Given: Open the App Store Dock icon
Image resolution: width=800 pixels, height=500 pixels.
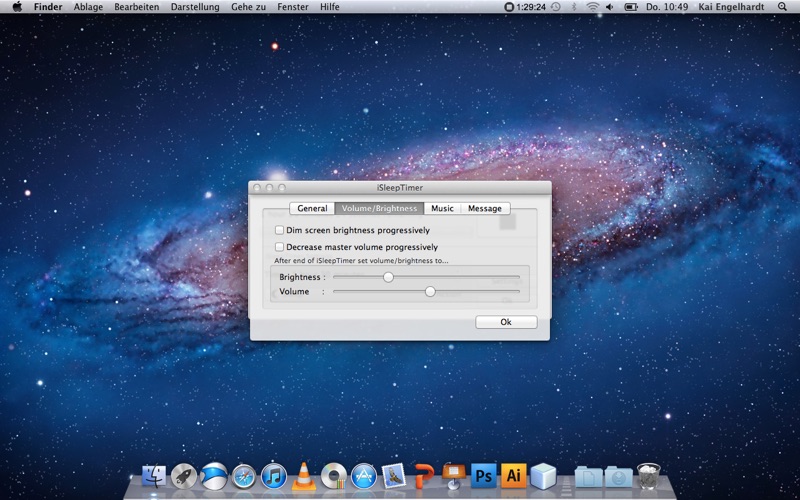Looking at the screenshot, I should click(364, 476).
